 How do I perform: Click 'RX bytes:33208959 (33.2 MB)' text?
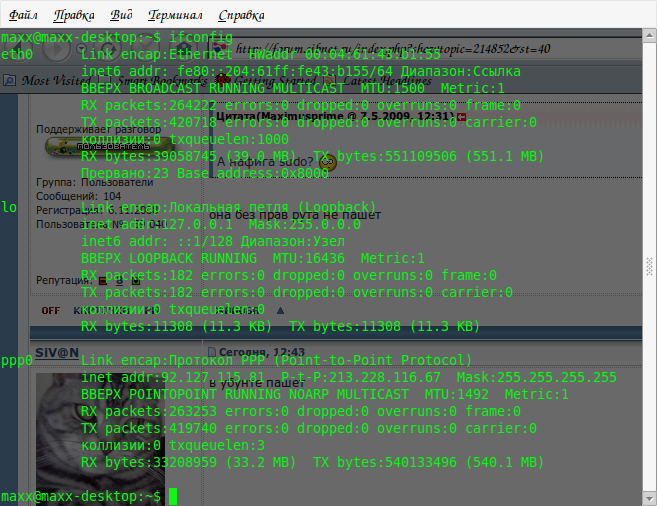pyautogui.click(x=189, y=462)
